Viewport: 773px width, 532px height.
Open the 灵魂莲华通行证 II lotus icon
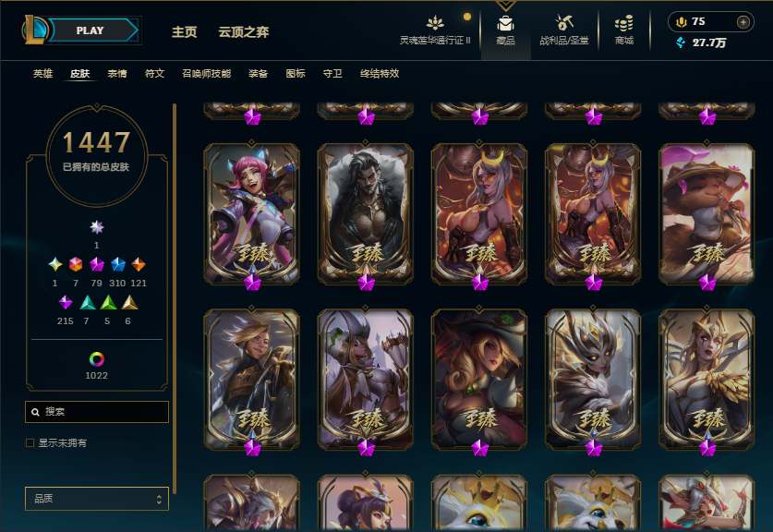click(x=435, y=23)
